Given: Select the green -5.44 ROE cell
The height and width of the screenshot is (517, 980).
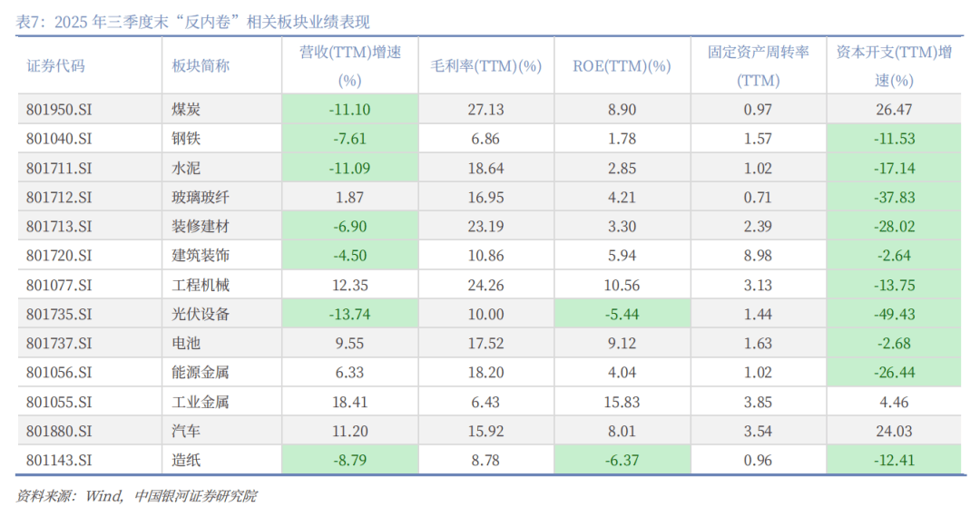Looking at the screenshot, I should pyautogui.click(x=622, y=315).
